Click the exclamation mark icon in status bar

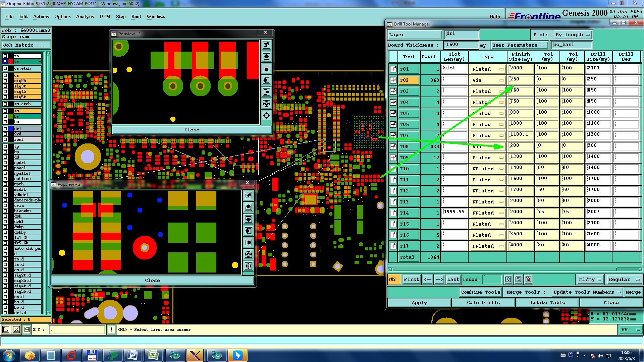pos(111,330)
